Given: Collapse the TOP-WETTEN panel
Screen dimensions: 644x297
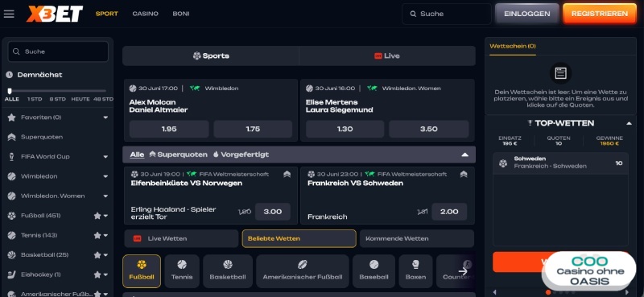Looking at the screenshot, I should pyautogui.click(x=629, y=123).
